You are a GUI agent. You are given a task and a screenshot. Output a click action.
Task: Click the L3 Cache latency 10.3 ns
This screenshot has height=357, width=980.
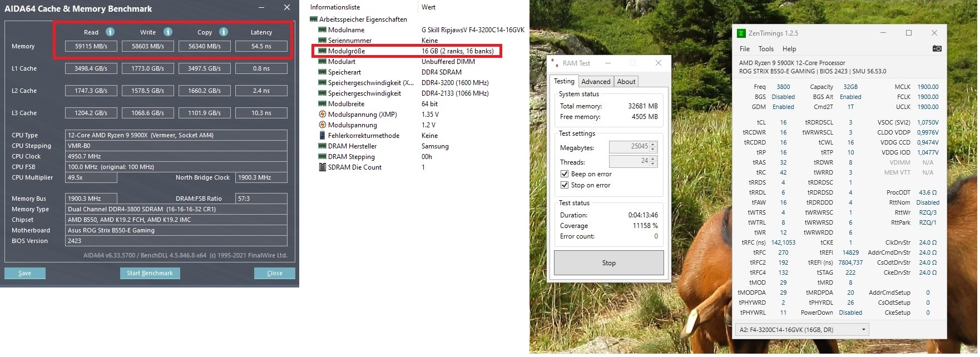tap(261, 113)
